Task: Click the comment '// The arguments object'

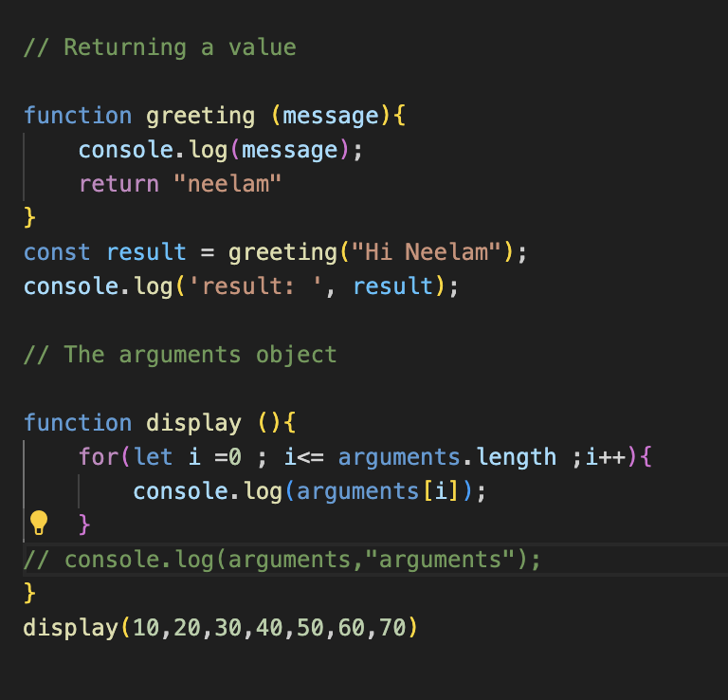Action: tap(180, 356)
